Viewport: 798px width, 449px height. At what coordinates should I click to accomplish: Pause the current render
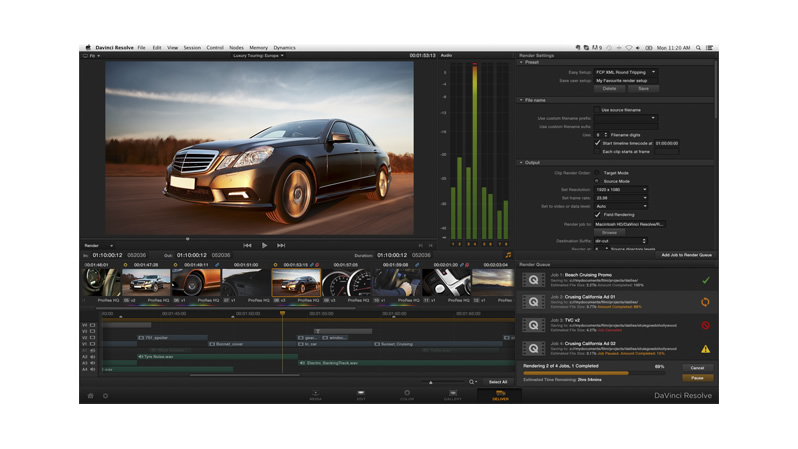pos(697,378)
